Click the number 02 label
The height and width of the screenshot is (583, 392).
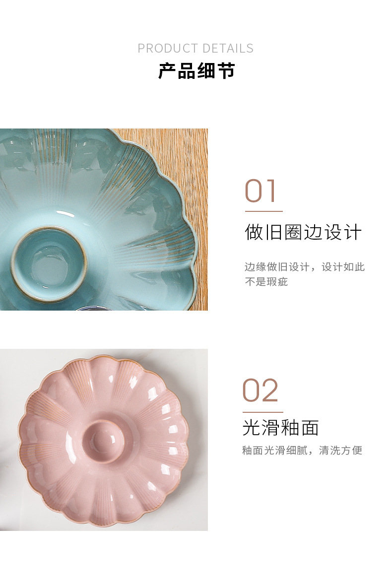260,390
